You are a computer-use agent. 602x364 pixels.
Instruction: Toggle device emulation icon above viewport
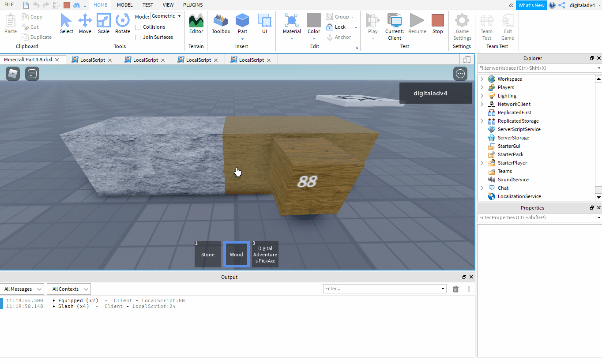coord(467,60)
